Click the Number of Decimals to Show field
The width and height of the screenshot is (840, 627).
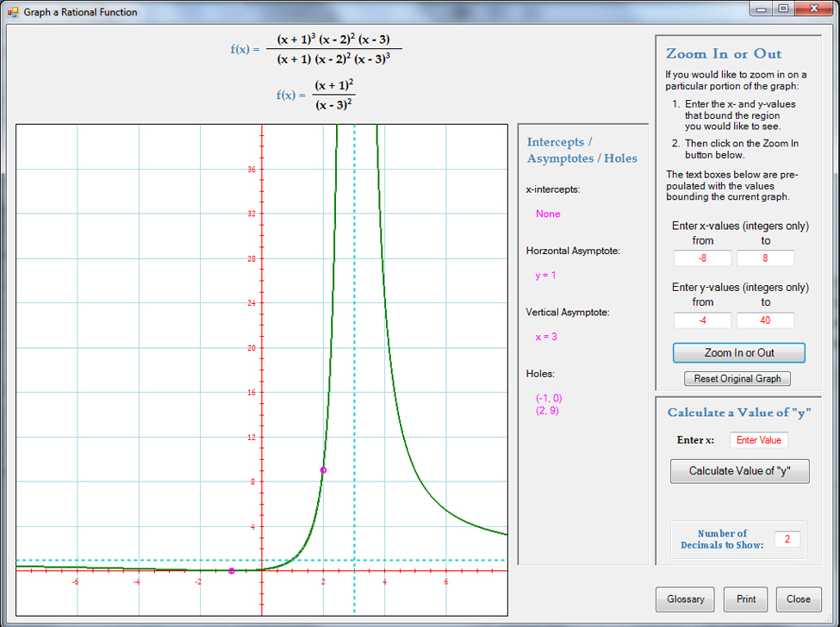(787, 540)
